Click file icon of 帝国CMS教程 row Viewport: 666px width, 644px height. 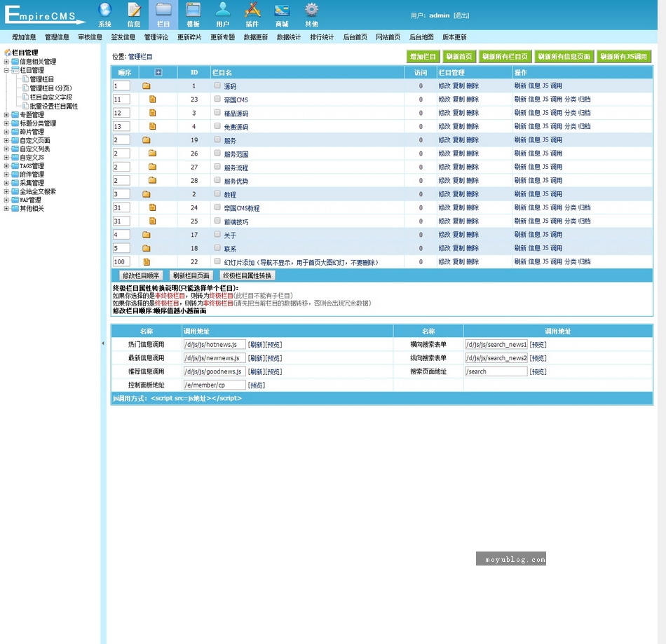[x=153, y=207]
